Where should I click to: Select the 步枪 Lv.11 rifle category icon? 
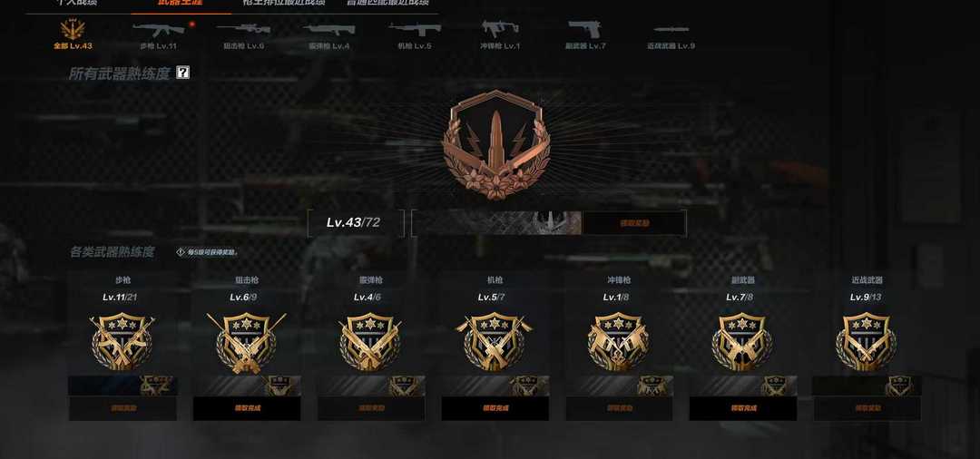[x=159, y=30]
